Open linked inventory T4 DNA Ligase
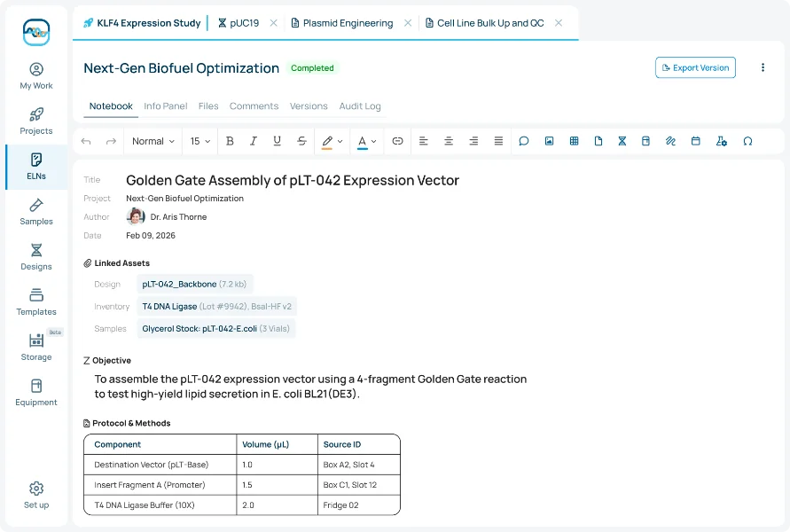This screenshot has height=532, width=790. [x=216, y=306]
